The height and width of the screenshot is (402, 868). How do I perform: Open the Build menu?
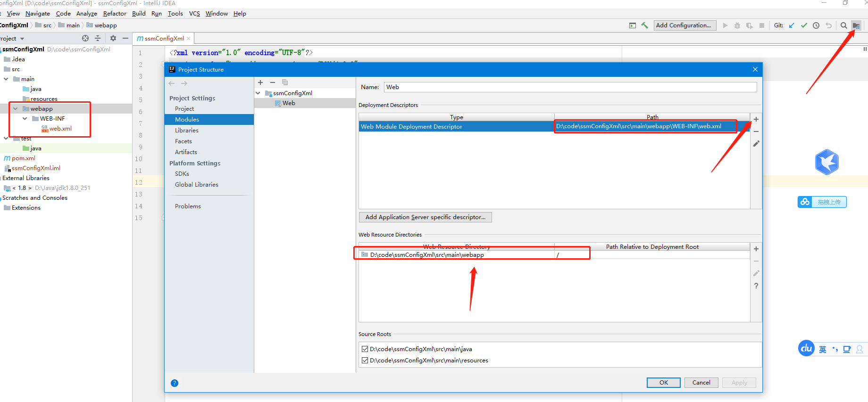click(139, 14)
